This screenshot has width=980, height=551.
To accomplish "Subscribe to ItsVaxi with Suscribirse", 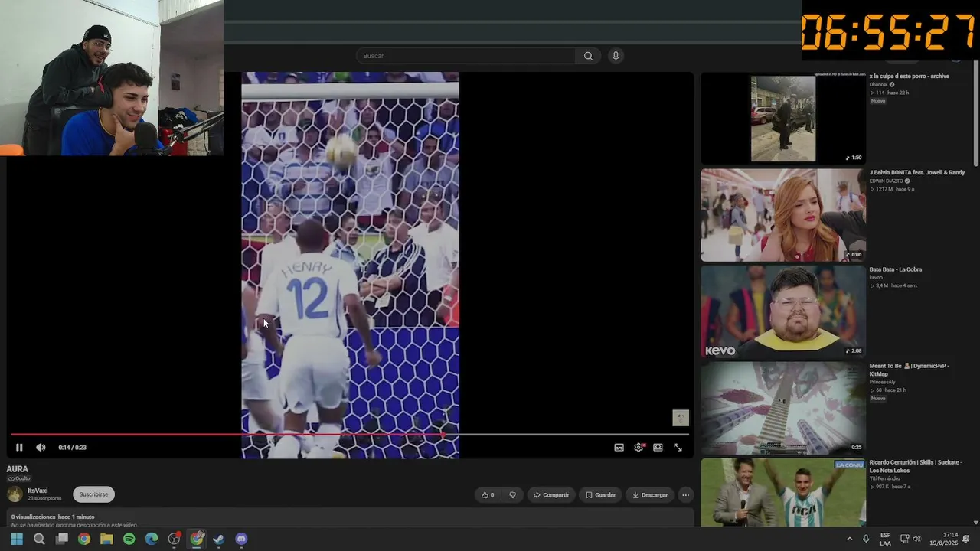I will (93, 494).
